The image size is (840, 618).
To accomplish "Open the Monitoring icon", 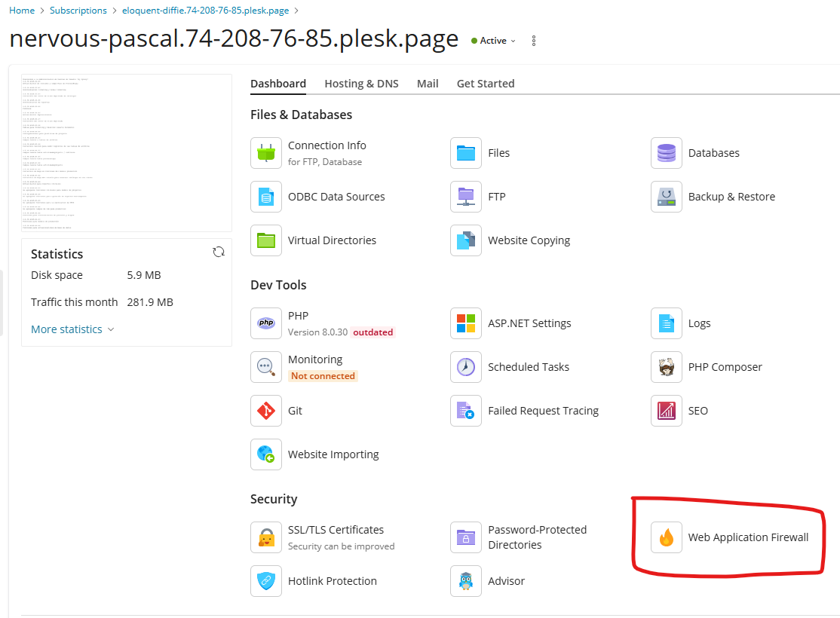I will (x=265, y=367).
